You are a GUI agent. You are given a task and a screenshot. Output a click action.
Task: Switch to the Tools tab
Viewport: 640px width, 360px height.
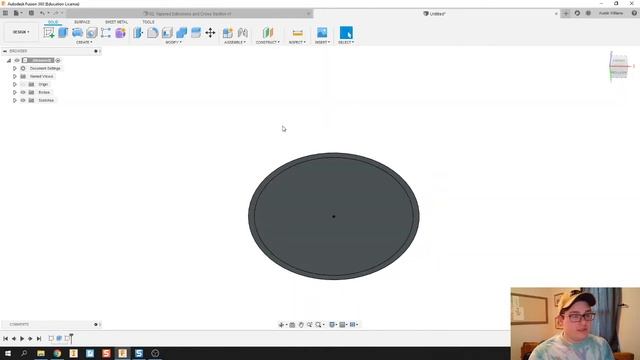click(148, 22)
